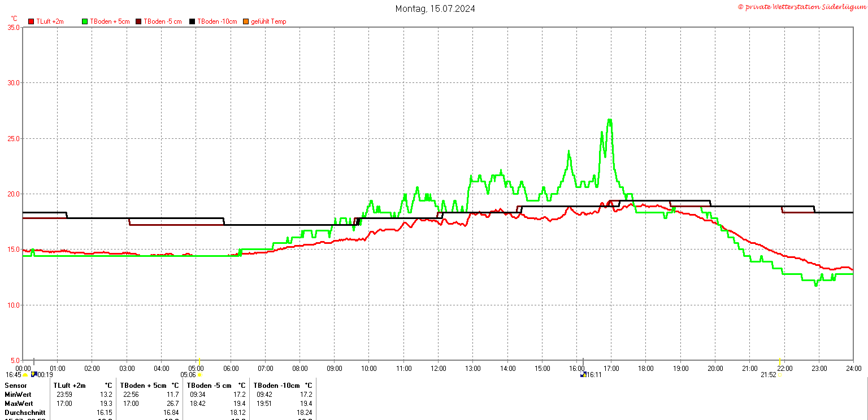Click the yellow sunset marker near 22:00
This screenshot has height=420, width=868.
coord(780,362)
